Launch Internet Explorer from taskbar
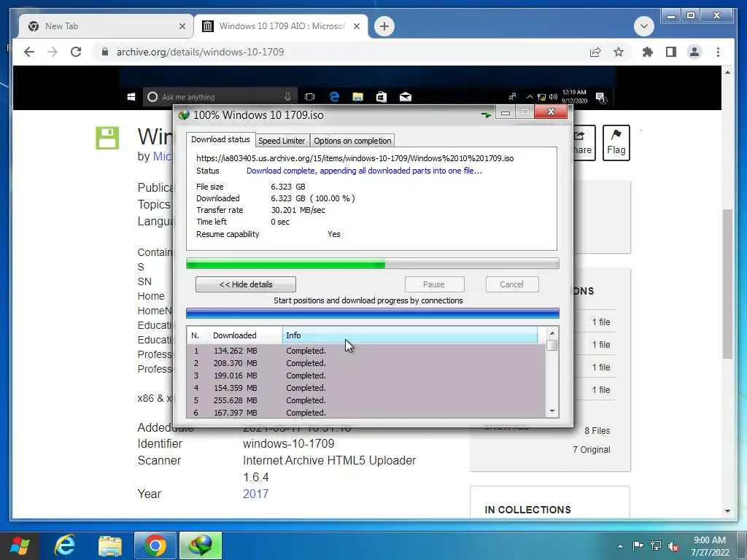The height and width of the screenshot is (560, 747). point(64,545)
